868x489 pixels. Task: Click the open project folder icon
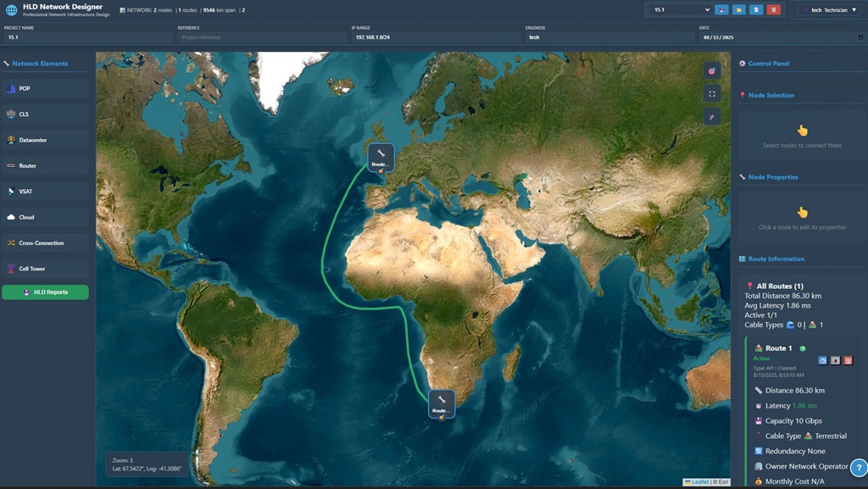[739, 10]
